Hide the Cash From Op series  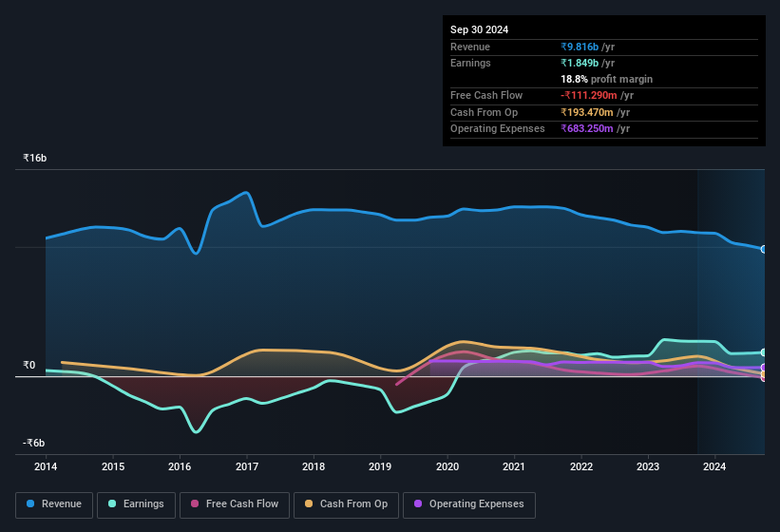[346, 504]
